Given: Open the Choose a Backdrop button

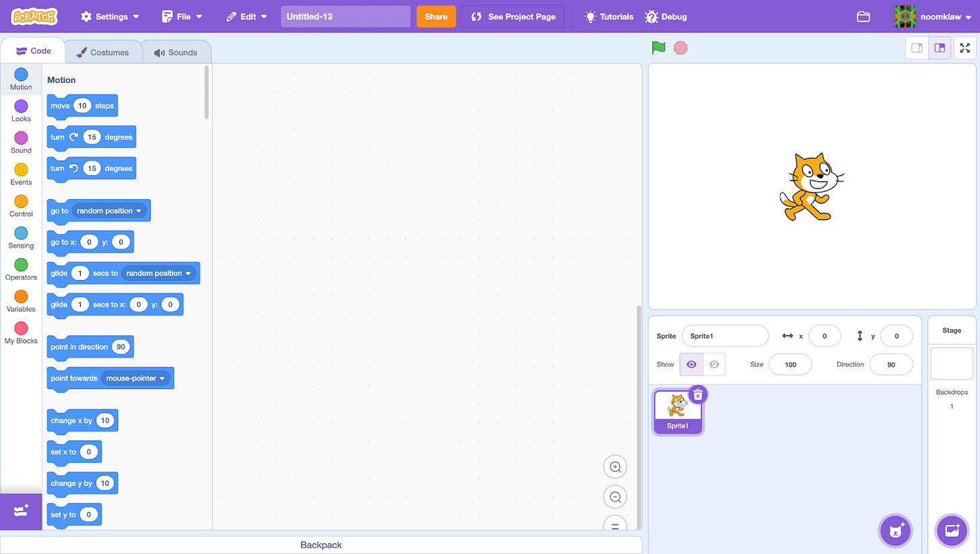Looking at the screenshot, I should coord(952,530).
